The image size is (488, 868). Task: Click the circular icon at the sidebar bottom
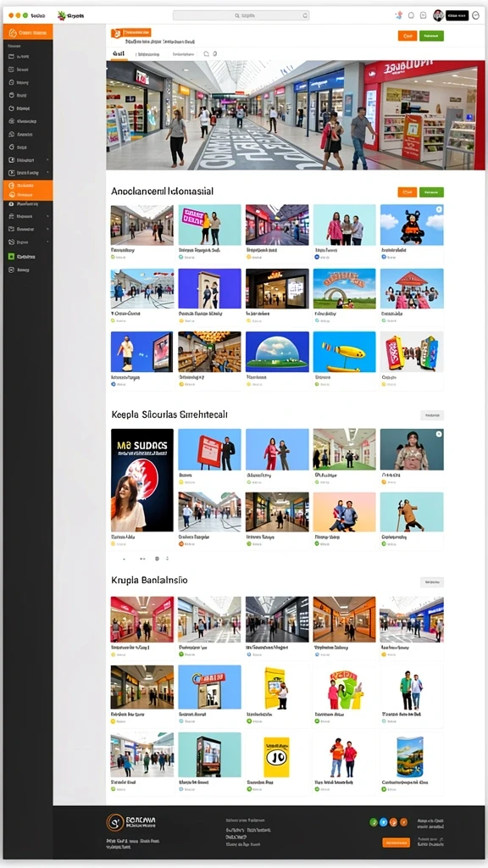click(x=11, y=270)
